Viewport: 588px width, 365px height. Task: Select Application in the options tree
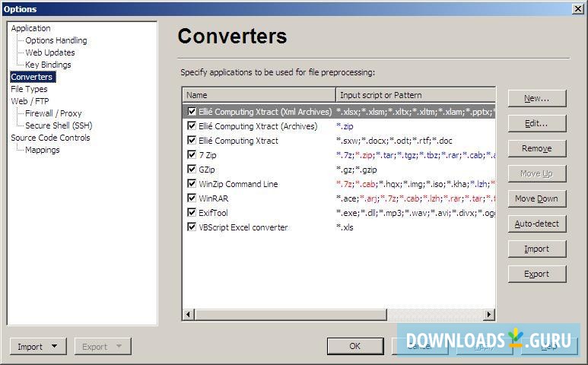(x=30, y=28)
